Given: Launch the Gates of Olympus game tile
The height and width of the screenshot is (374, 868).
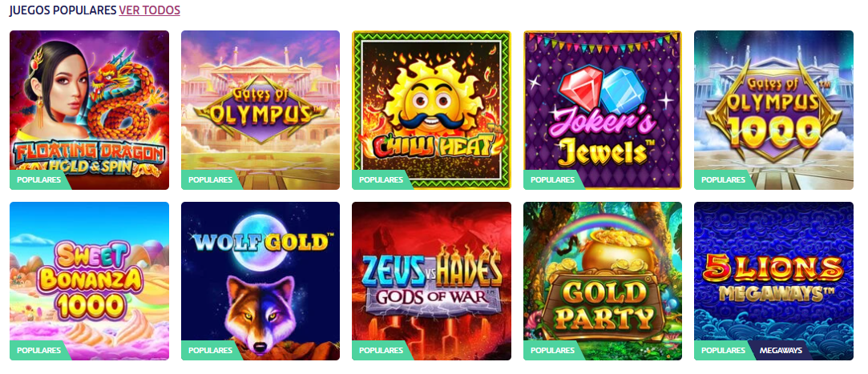Looking at the screenshot, I should tap(260, 110).
